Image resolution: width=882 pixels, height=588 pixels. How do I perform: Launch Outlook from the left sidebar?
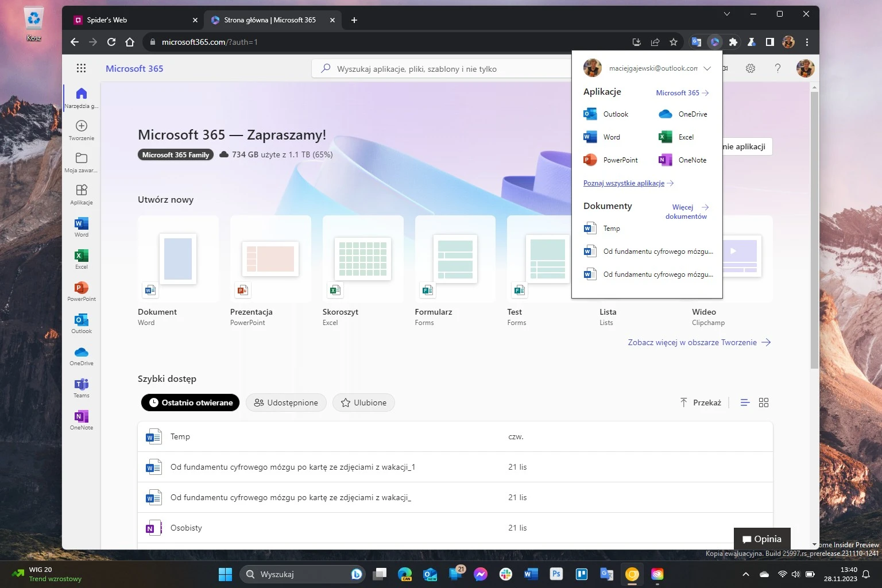[x=81, y=323]
